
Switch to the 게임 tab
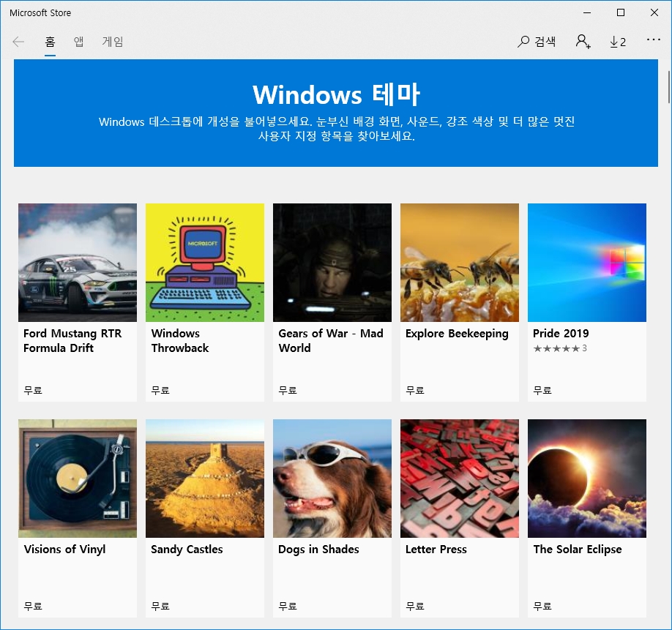(113, 42)
